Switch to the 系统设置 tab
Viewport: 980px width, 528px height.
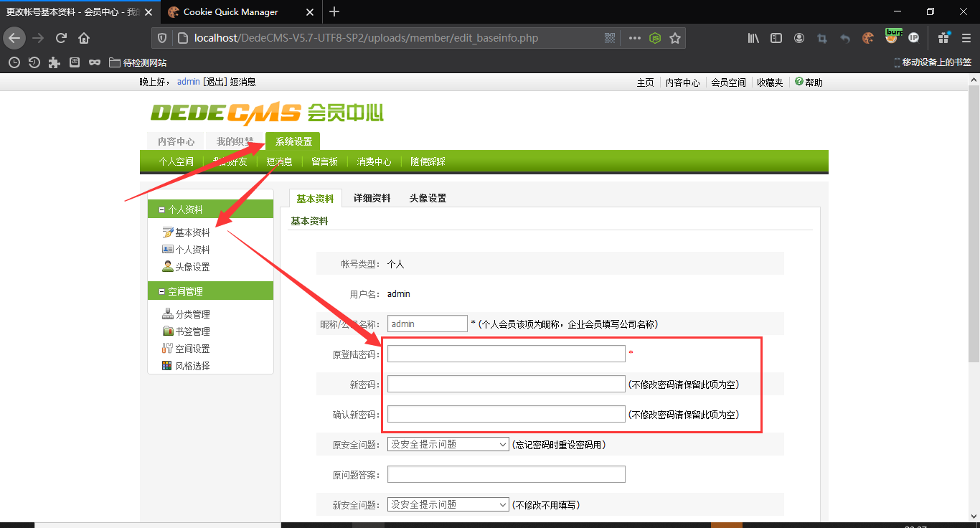(293, 141)
